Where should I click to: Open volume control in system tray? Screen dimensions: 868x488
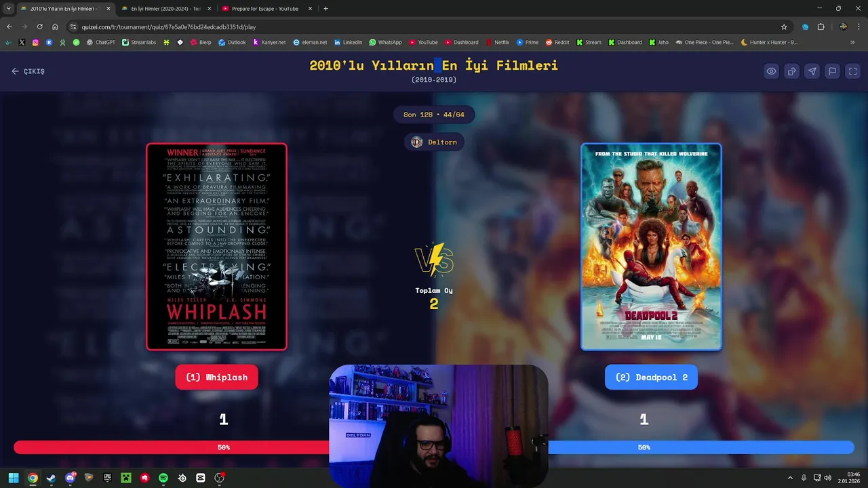[827, 478]
